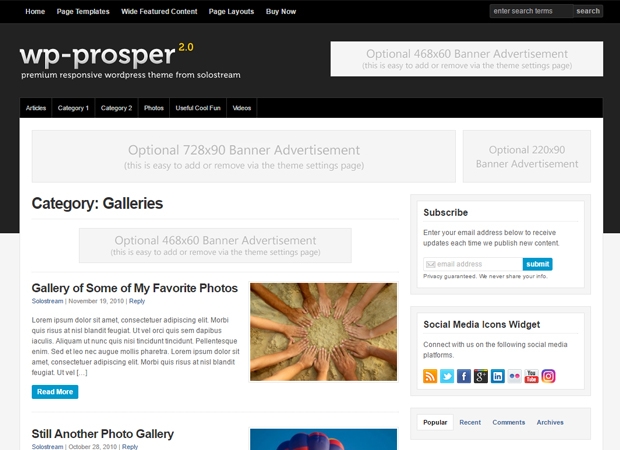Screen dimensions: 620x450
Task: Open the hands-in-sand photo thumbnail
Action: point(323,332)
